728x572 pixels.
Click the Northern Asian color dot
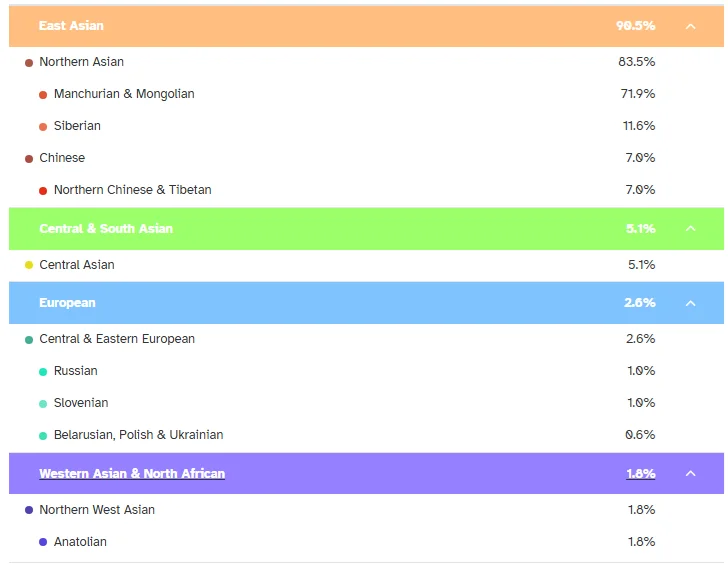[29, 63]
